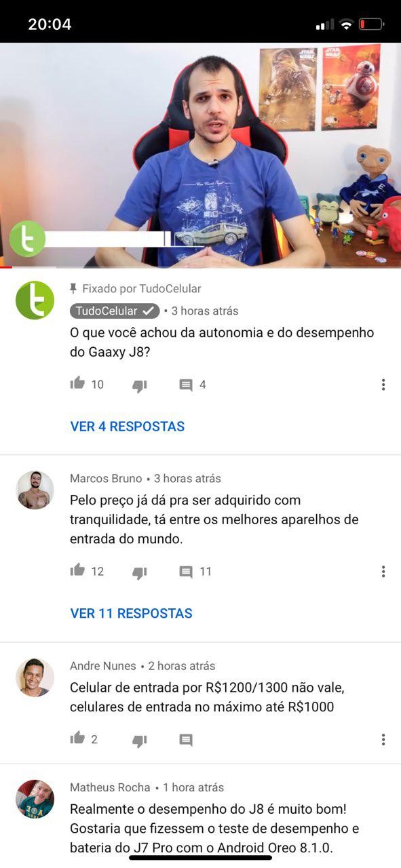
Task: Expand VER 11 RESPOSTAS replies
Action: click(132, 613)
